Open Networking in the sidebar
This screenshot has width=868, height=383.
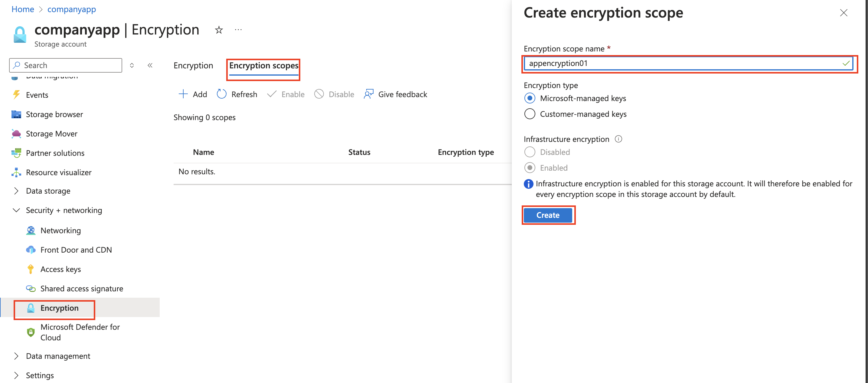61,230
